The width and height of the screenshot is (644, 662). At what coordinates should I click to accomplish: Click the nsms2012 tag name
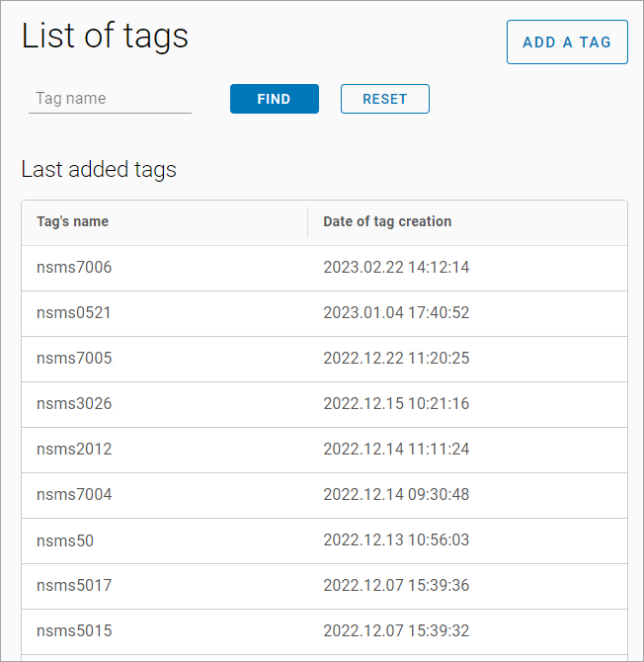tap(74, 450)
